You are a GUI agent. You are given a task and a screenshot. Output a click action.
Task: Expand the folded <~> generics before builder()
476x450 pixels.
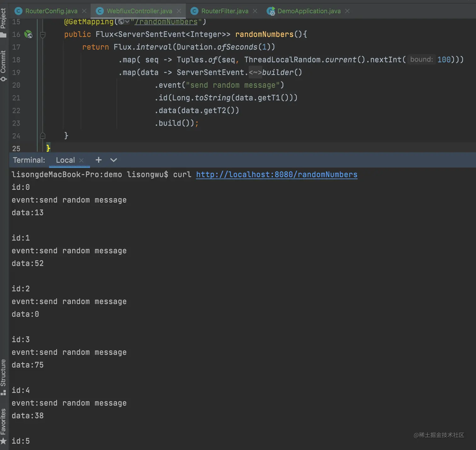(x=255, y=72)
